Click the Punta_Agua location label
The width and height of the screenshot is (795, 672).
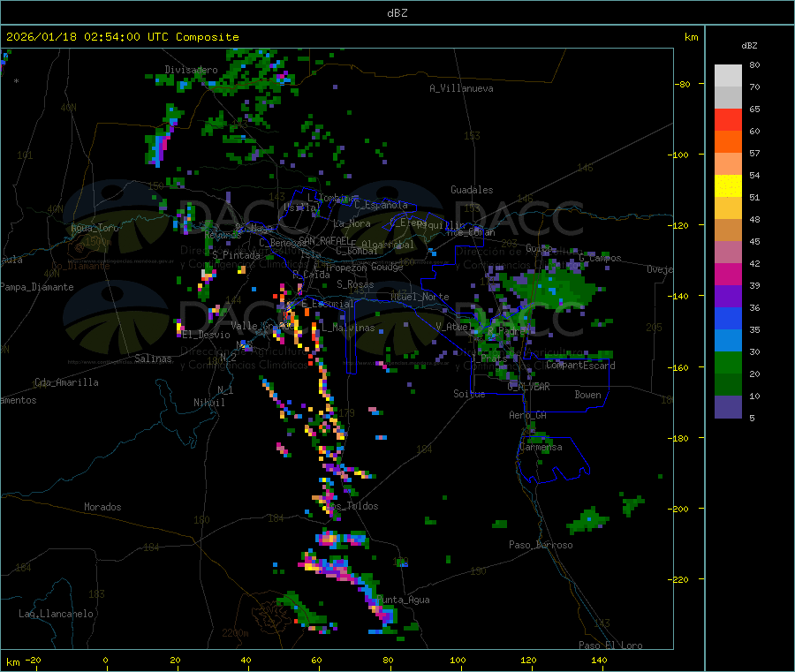(x=403, y=600)
